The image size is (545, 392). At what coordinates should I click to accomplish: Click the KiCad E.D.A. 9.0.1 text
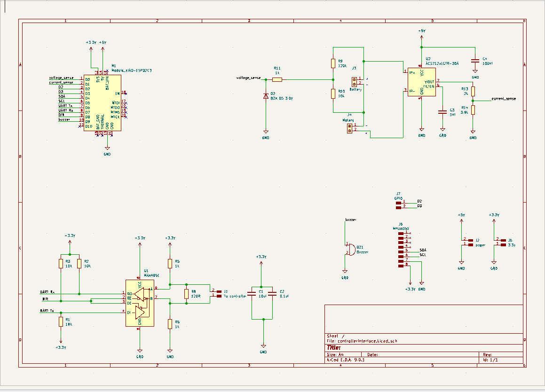(346, 360)
